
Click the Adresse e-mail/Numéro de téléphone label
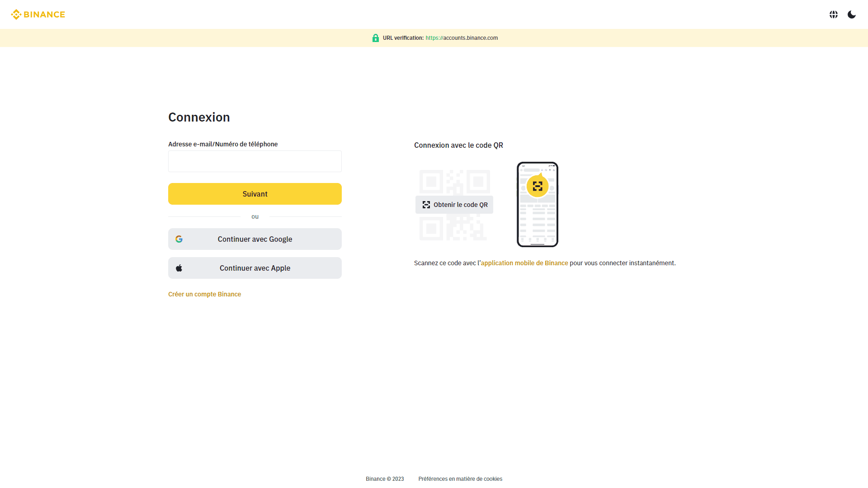tap(223, 144)
